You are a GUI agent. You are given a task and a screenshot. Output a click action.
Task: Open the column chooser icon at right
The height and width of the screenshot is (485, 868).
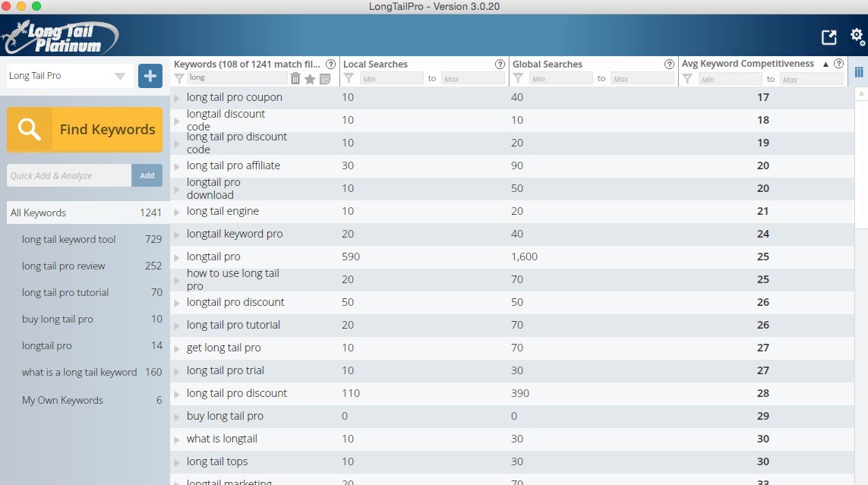click(859, 72)
